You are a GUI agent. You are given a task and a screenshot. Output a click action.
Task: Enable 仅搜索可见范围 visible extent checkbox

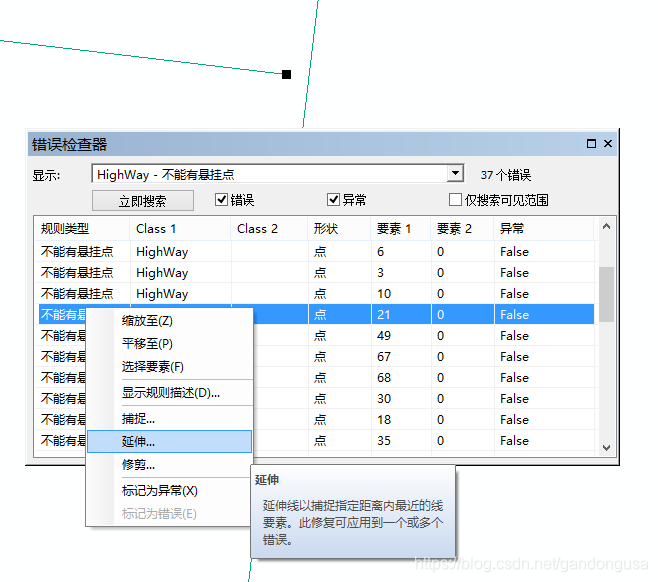pyautogui.click(x=455, y=200)
